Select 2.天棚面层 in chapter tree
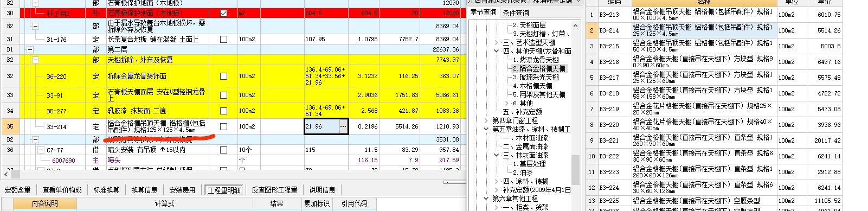868x211 pixels. point(529,25)
